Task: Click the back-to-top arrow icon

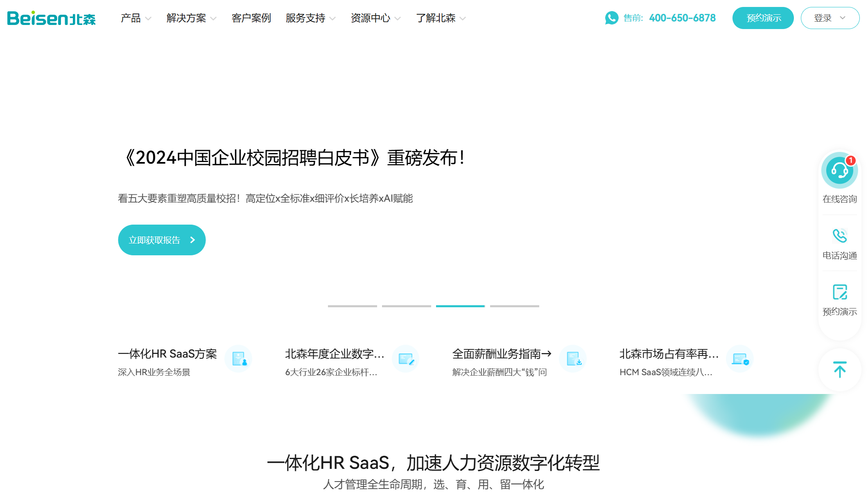Action: [x=840, y=369]
